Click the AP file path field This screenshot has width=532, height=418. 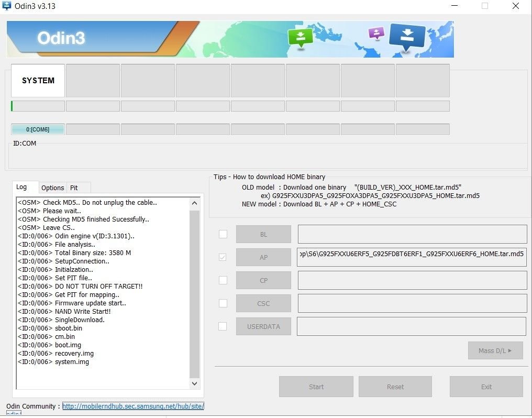tap(412, 257)
